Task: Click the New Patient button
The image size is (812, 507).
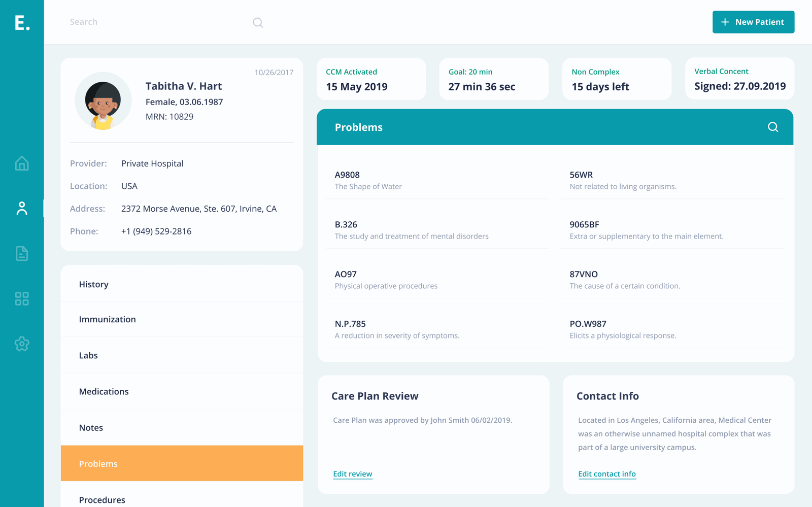Action: coord(753,22)
